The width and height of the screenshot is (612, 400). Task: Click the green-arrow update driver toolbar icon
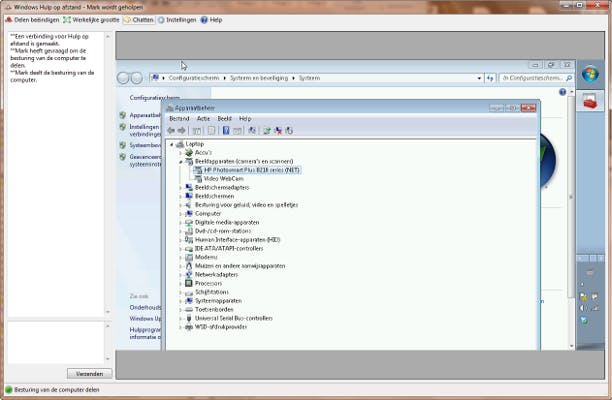coord(267,131)
